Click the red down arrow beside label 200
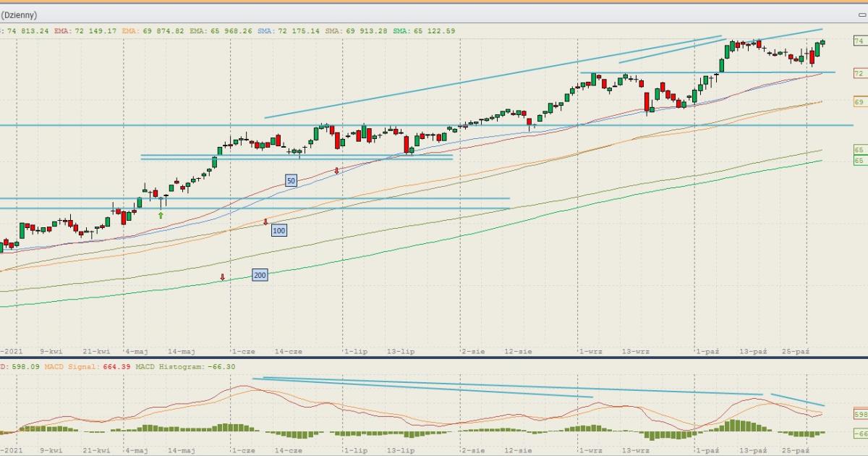 point(223,277)
